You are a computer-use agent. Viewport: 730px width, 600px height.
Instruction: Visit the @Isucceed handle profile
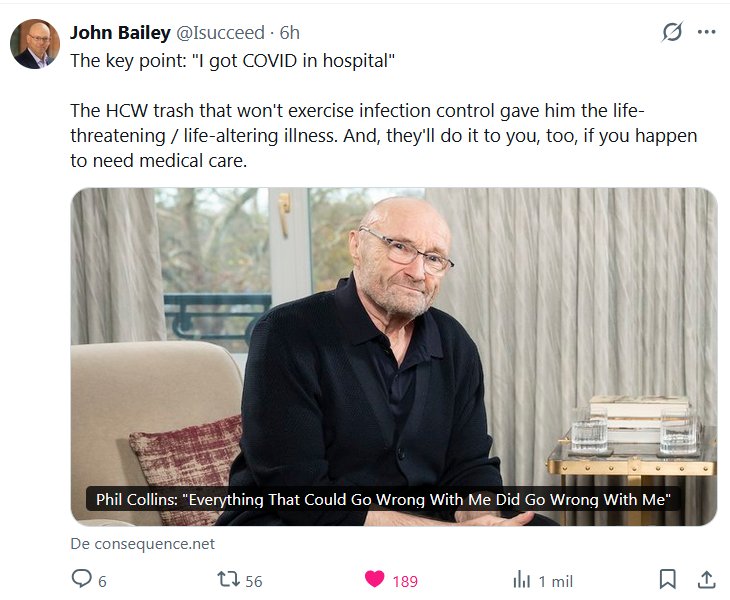coord(220,33)
